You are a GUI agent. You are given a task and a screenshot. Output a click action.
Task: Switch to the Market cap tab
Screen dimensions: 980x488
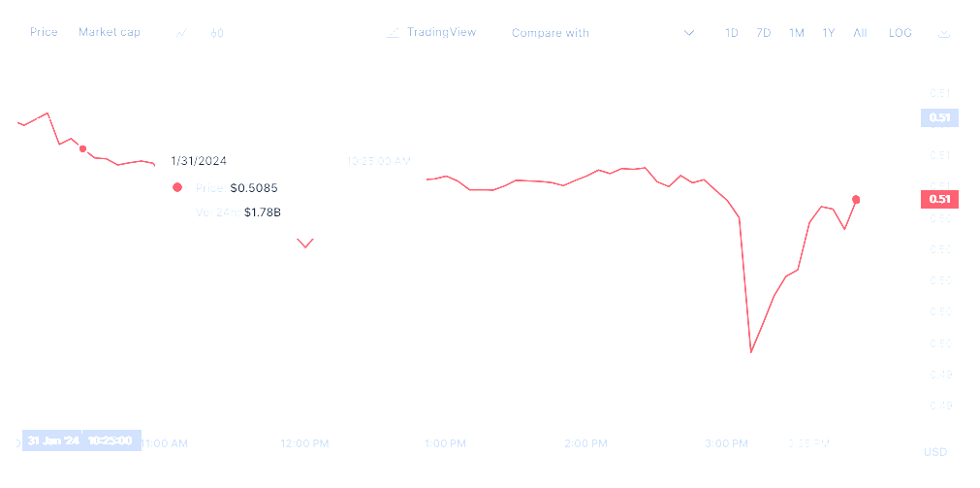click(x=109, y=32)
